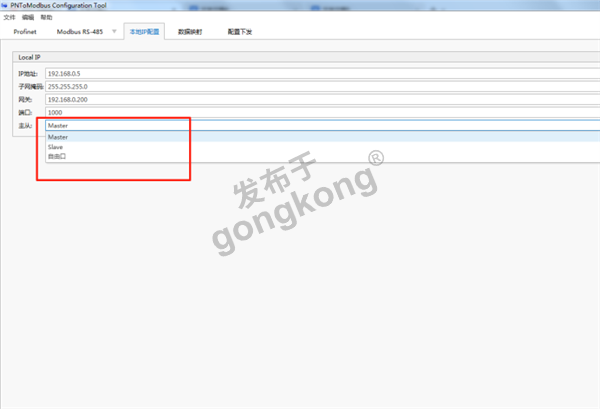
Task: Click the 端口 field showing 1000
Action: (323, 112)
